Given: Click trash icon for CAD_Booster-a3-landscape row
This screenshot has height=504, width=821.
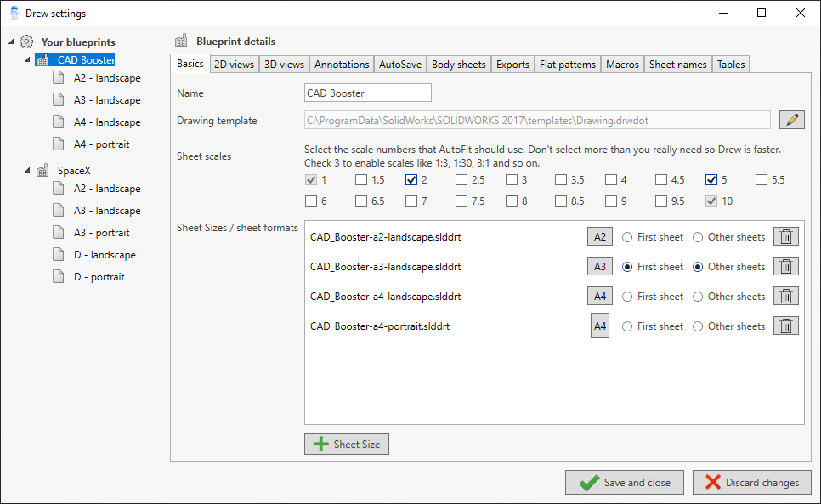Looking at the screenshot, I should pyautogui.click(x=785, y=267).
